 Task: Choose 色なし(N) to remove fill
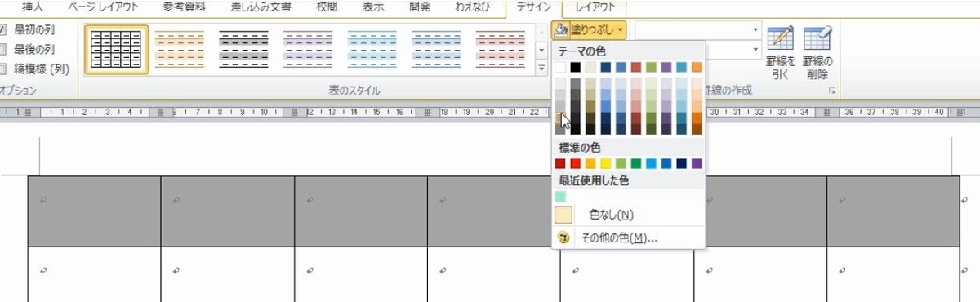(611, 215)
